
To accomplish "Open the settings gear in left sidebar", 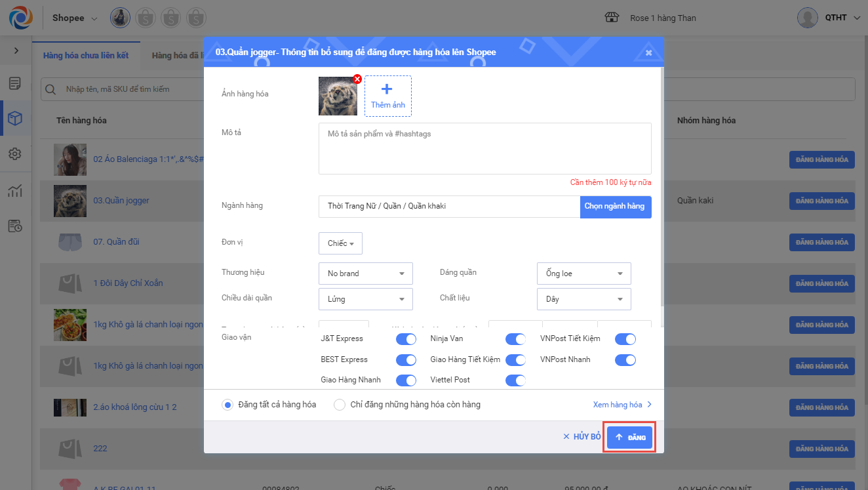I will coord(15,154).
